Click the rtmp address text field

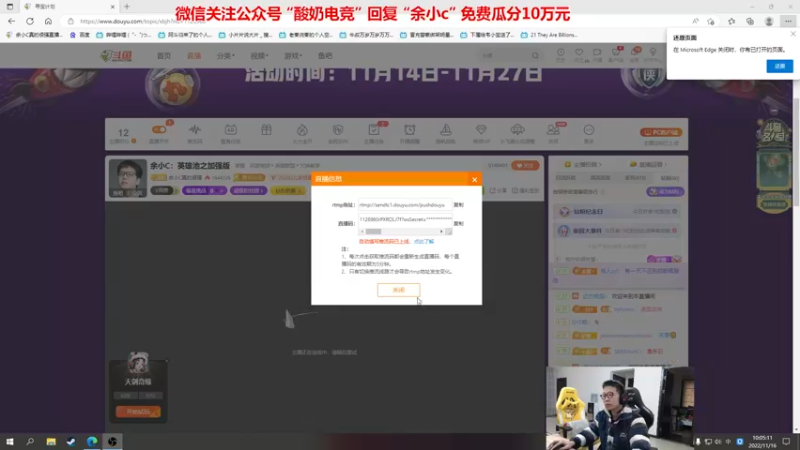coord(405,205)
